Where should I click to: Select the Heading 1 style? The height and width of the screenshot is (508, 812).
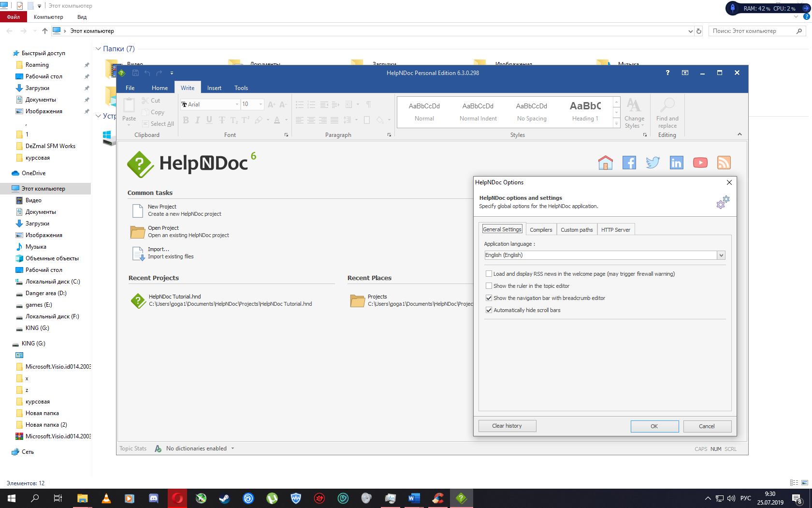(x=585, y=111)
